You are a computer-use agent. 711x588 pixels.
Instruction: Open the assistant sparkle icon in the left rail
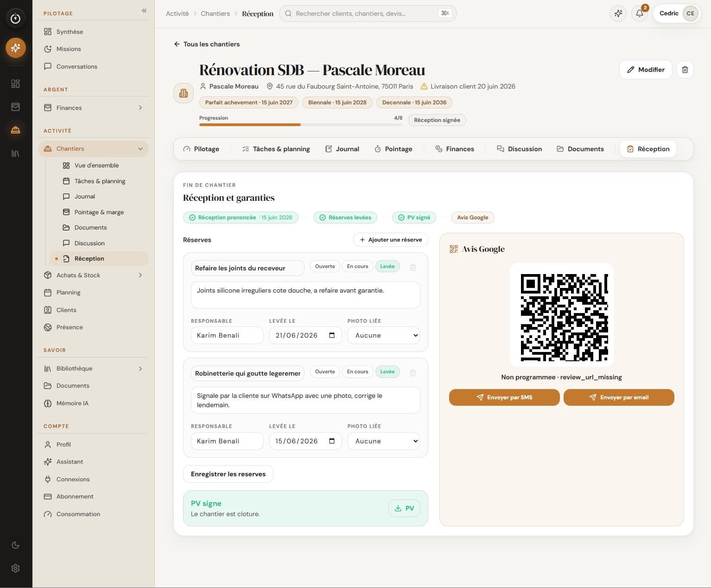(16, 48)
